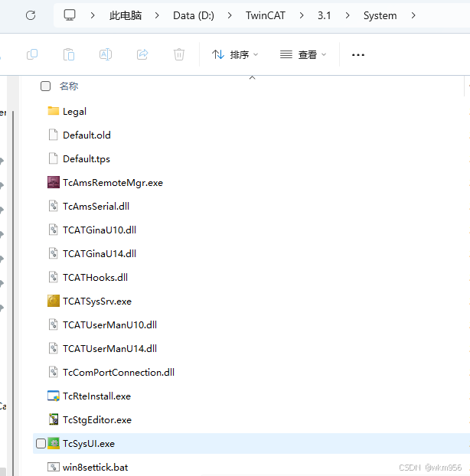Navigate to Data (D:) breadcrumb
This screenshot has height=476, width=470.
click(194, 15)
